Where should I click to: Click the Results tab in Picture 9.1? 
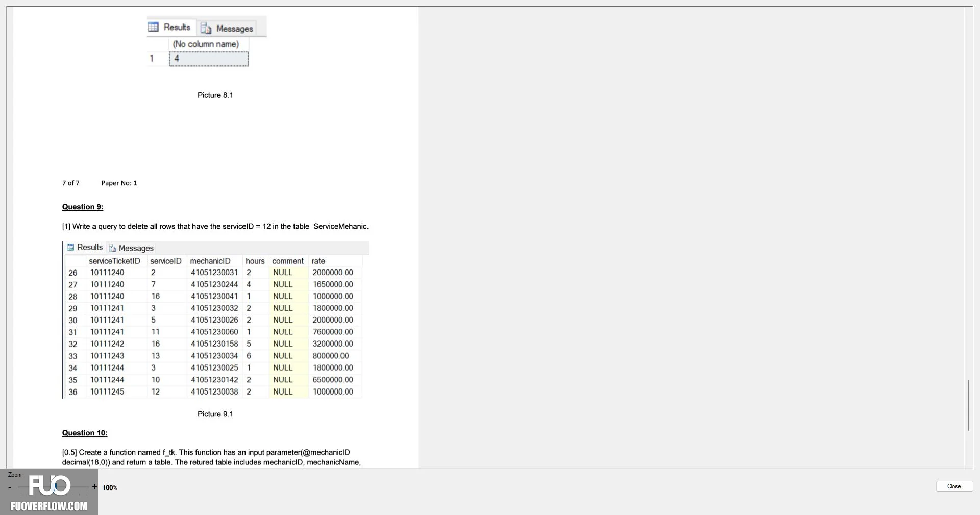[x=85, y=248]
